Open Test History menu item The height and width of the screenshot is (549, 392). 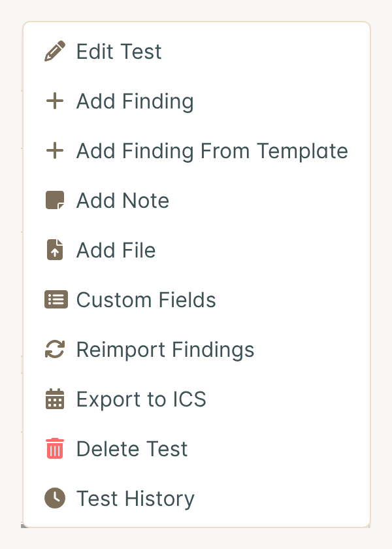tap(197, 498)
